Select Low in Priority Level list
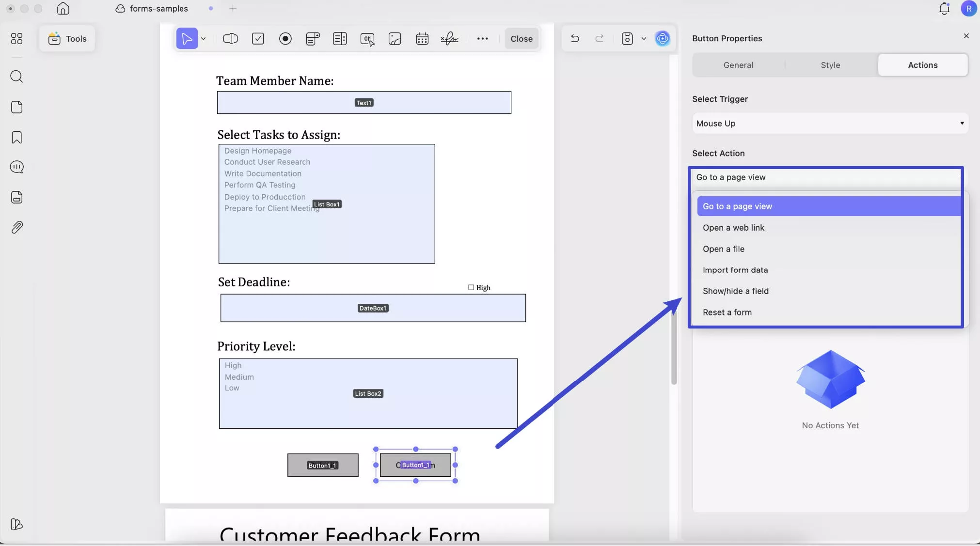 232,388
